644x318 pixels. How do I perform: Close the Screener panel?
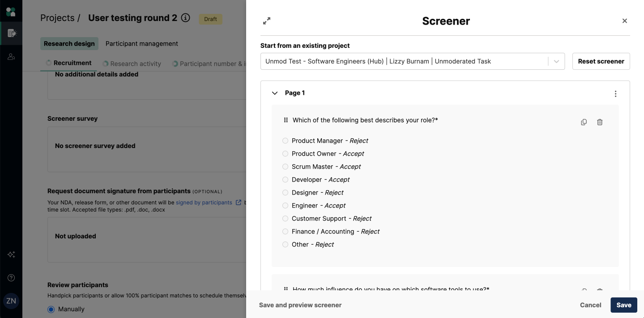625,21
